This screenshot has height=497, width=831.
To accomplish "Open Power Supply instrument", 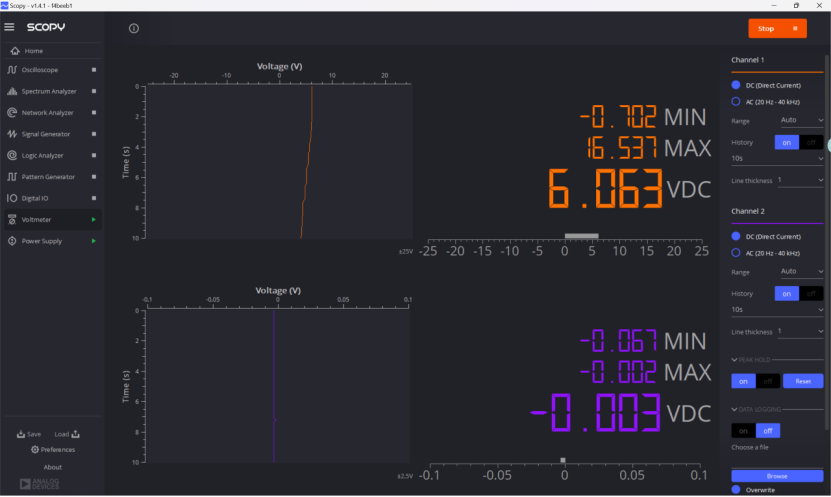I will [x=52, y=241].
